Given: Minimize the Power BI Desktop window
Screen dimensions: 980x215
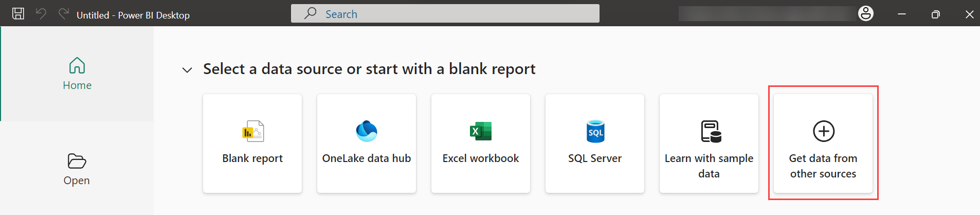Looking at the screenshot, I should [902, 14].
